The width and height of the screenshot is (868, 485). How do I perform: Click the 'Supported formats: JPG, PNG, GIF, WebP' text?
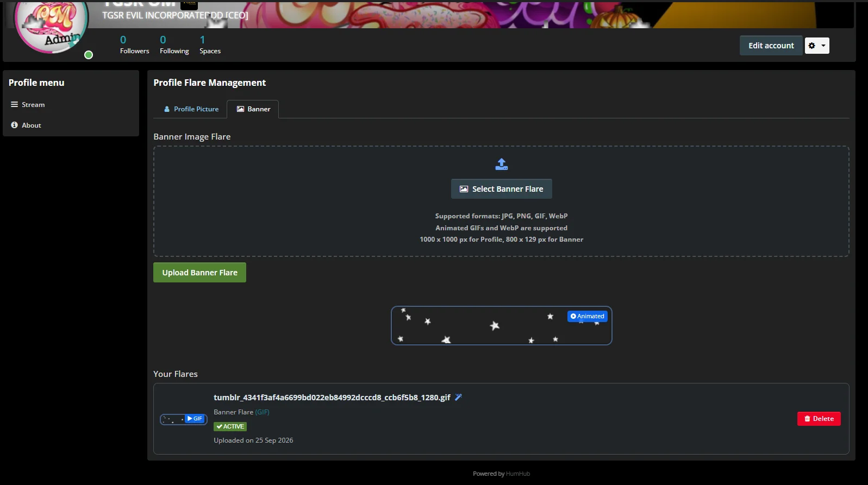pyautogui.click(x=502, y=216)
